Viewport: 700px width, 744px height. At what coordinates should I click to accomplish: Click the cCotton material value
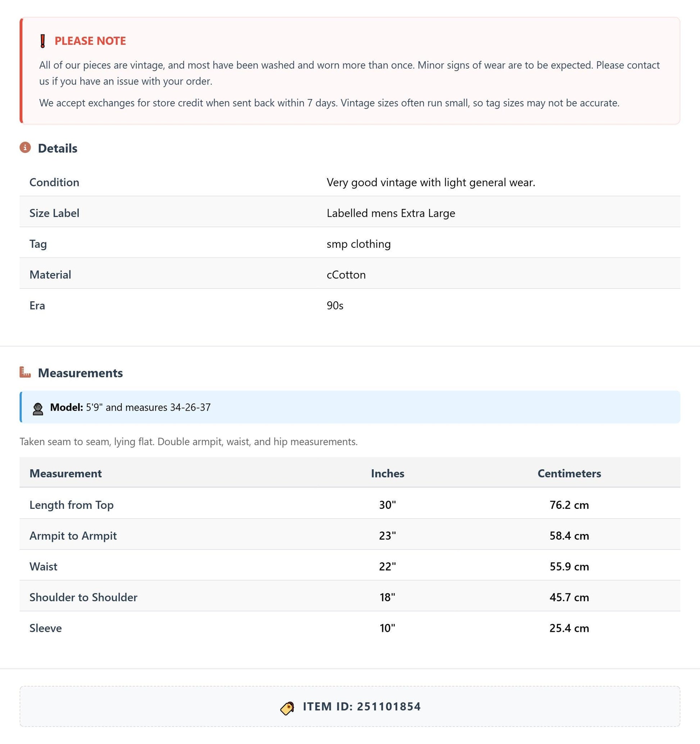point(346,275)
